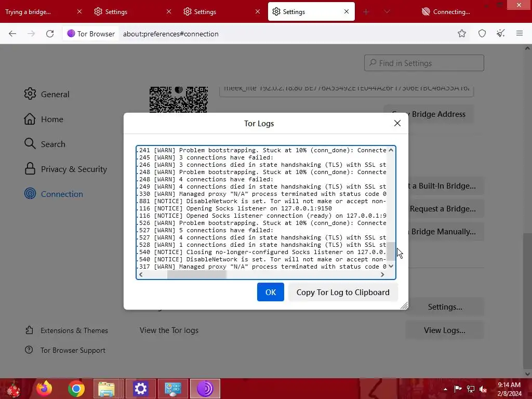Viewport: 532px width, 399px height.
Task: Click log line '3 connections have failed:'
Action: pos(205,157)
